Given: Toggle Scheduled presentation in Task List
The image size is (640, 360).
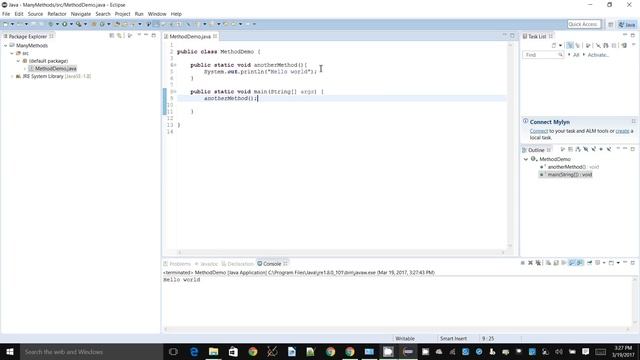Looking at the screenshot, I should 577,45.
